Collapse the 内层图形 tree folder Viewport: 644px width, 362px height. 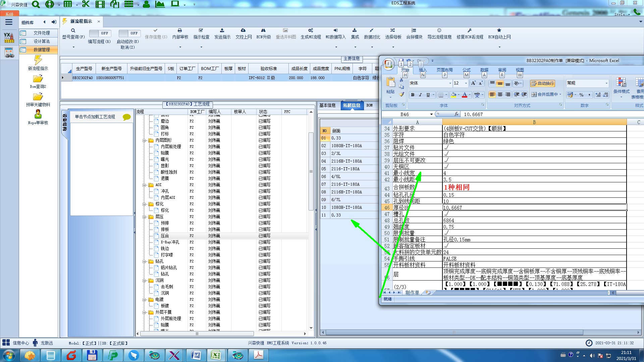click(x=144, y=140)
